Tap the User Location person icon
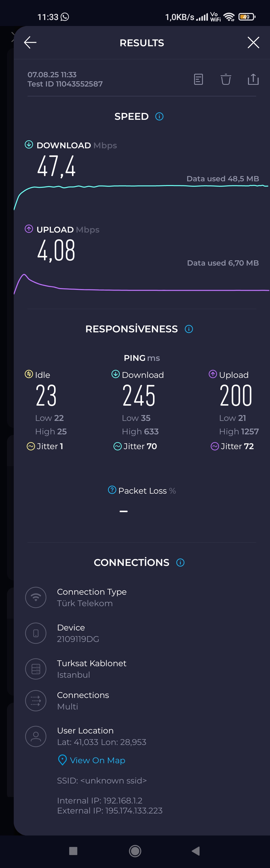270x868 pixels. click(x=36, y=736)
